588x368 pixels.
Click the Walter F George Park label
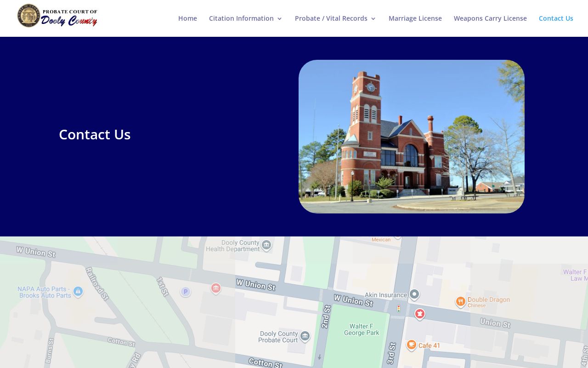(362, 329)
